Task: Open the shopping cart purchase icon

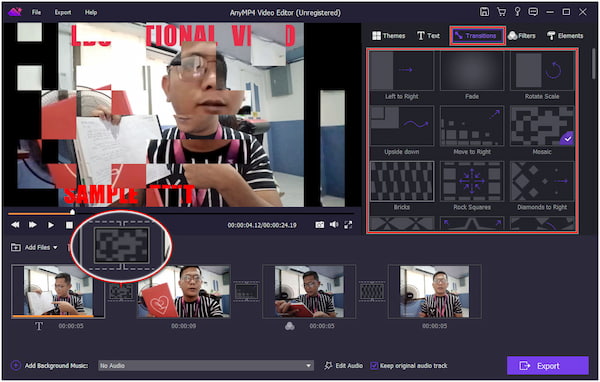Action: click(x=501, y=12)
